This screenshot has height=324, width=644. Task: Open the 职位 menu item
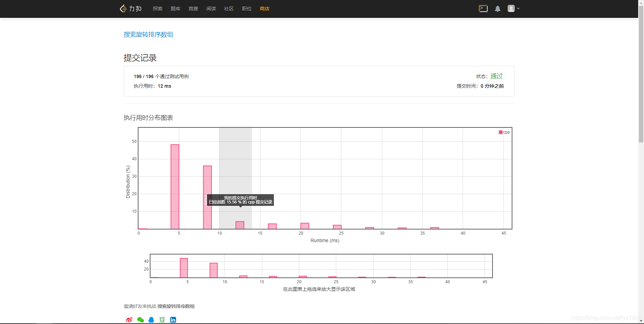(x=247, y=9)
